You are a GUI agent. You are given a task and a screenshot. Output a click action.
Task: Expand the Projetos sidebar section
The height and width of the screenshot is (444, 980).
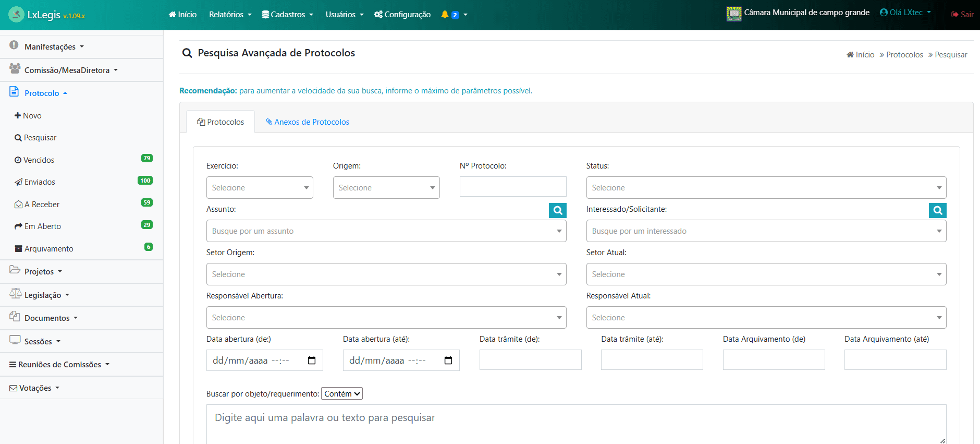[39, 272]
